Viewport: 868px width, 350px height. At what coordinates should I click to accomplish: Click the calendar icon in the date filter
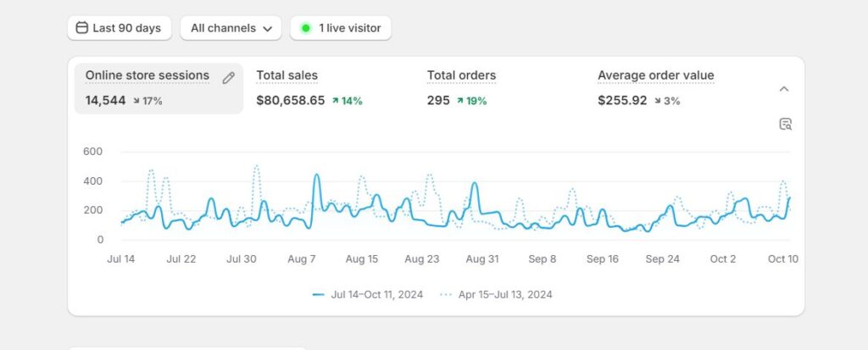coord(82,28)
